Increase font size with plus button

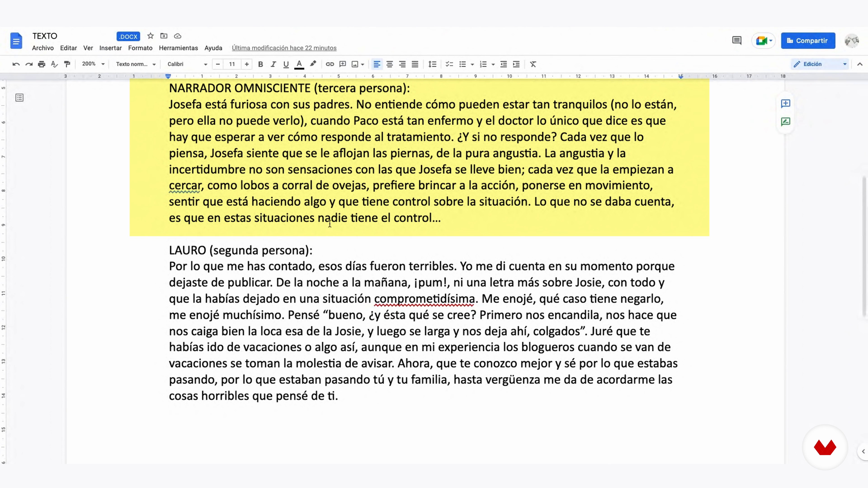tap(247, 64)
